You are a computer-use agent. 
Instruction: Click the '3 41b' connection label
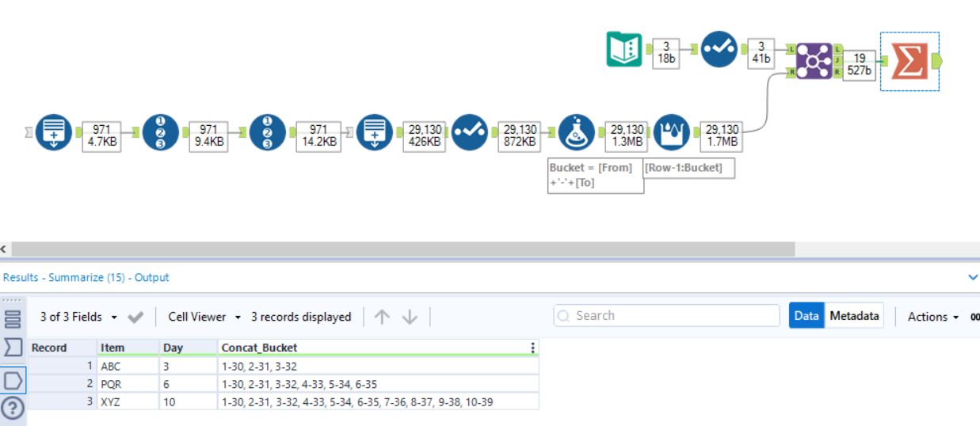[x=761, y=53]
